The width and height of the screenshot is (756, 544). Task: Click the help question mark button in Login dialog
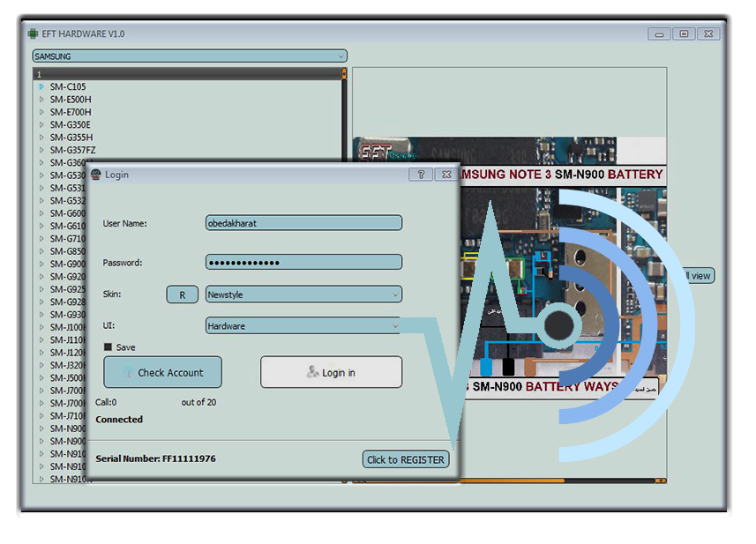point(421,175)
